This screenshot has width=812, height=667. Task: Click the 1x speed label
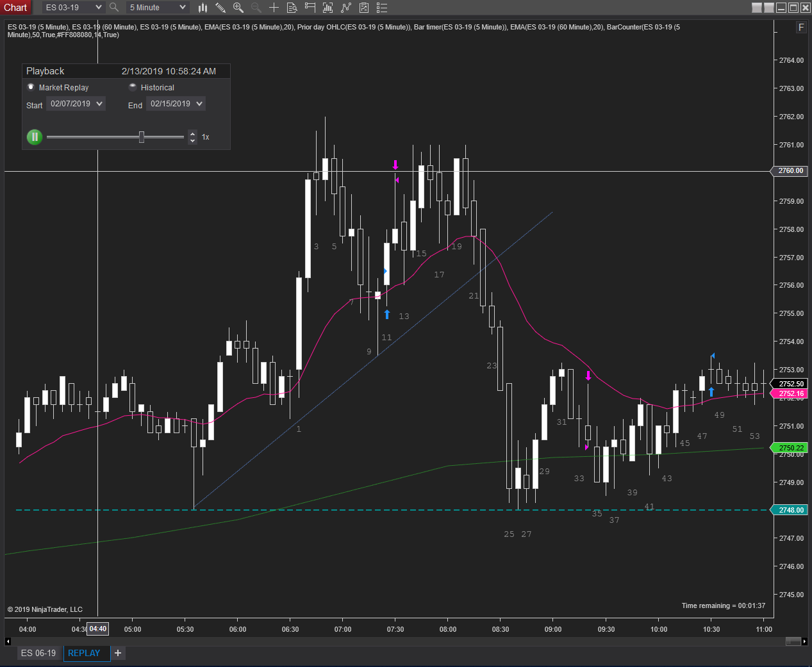206,137
